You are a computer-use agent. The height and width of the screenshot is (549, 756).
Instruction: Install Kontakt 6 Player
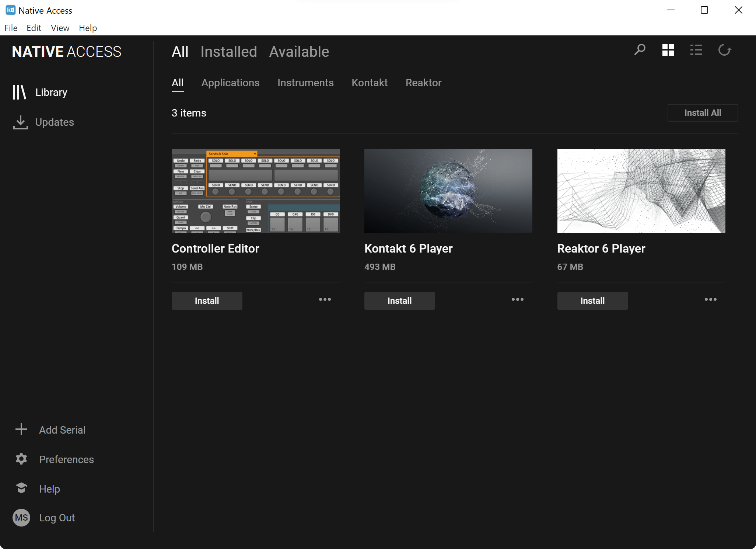(399, 301)
